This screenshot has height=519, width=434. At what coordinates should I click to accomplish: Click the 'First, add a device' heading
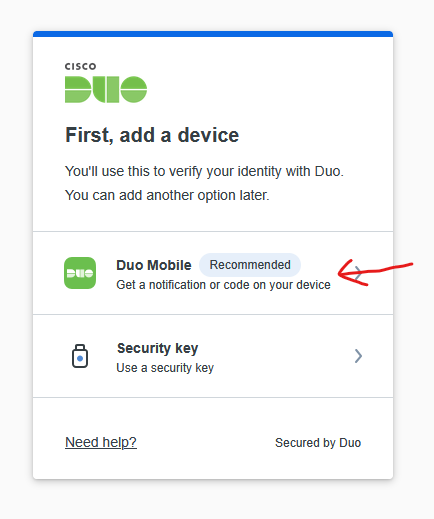click(152, 135)
